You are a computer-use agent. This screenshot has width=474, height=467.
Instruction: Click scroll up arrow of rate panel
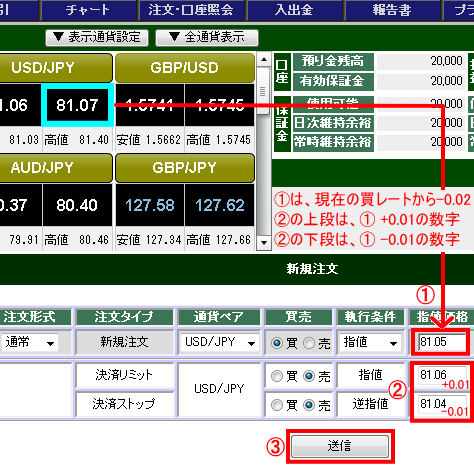click(x=264, y=60)
